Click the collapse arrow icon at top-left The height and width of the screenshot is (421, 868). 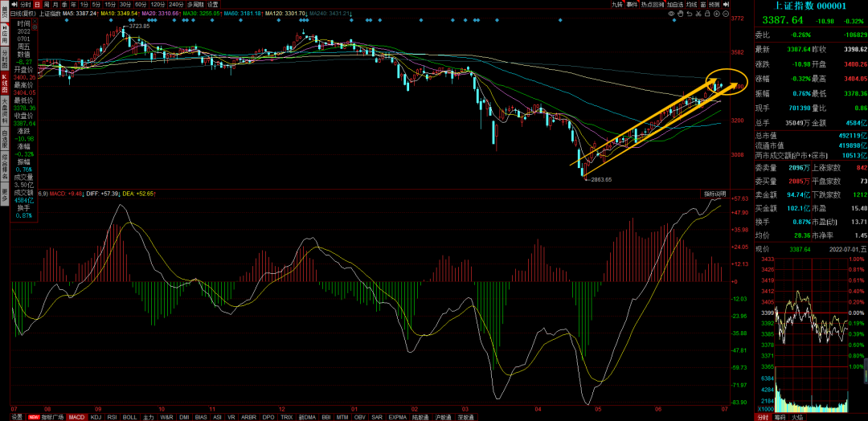coord(14,4)
